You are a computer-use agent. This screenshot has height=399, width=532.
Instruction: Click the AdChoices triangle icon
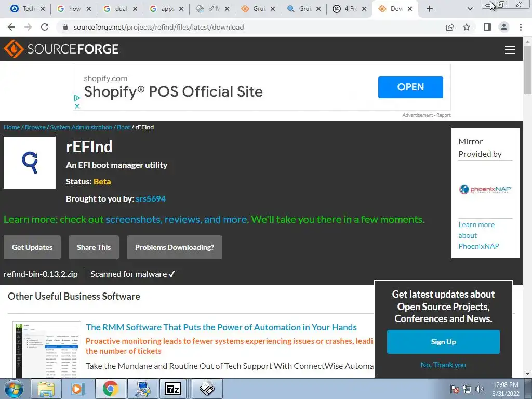77,98
